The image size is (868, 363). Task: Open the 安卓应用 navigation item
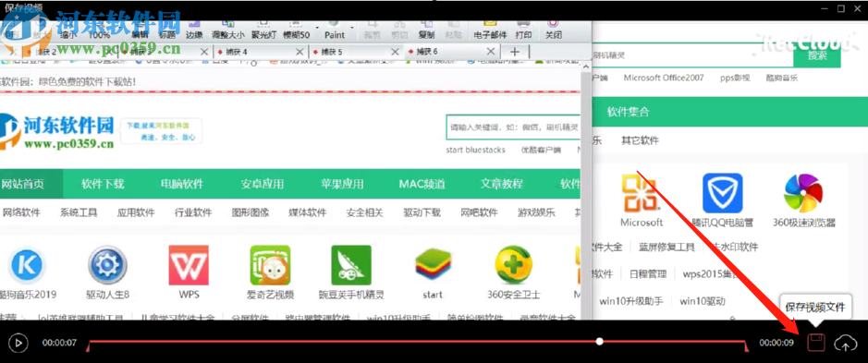click(262, 184)
